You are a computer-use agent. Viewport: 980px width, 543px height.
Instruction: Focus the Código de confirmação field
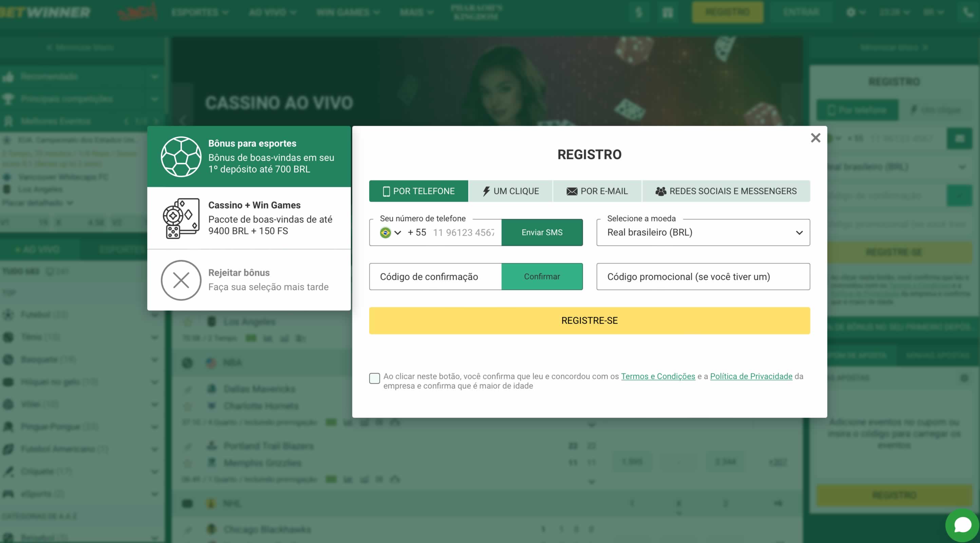[435, 277]
